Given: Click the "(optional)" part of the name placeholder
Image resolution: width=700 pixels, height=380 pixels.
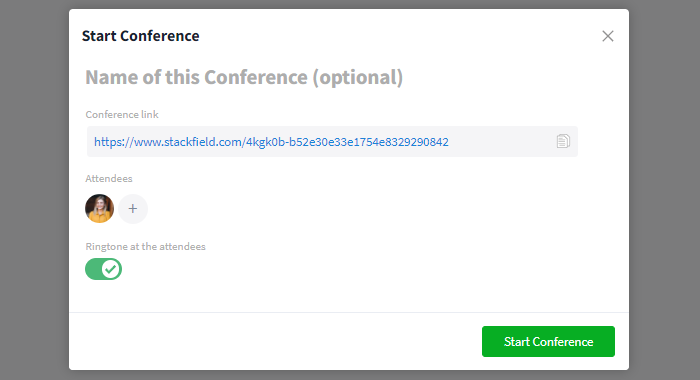Looking at the screenshot, I should tap(358, 78).
